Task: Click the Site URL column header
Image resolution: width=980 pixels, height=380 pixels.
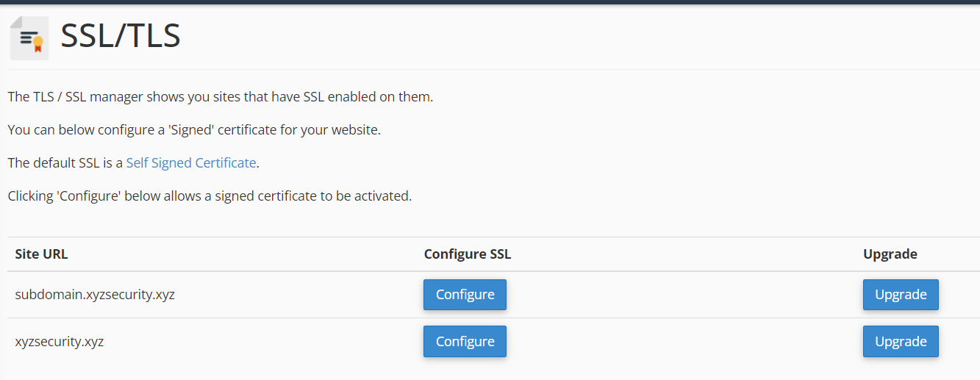Action: point(41,254)
